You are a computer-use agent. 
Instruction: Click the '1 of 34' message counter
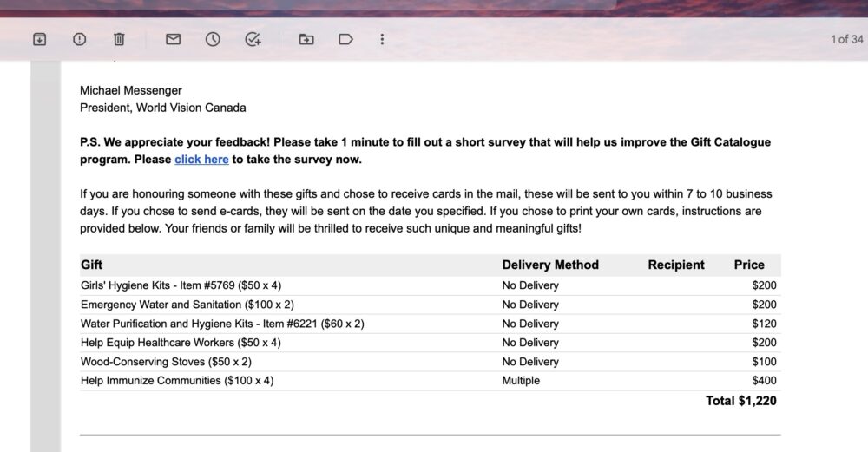coord(846,39)
